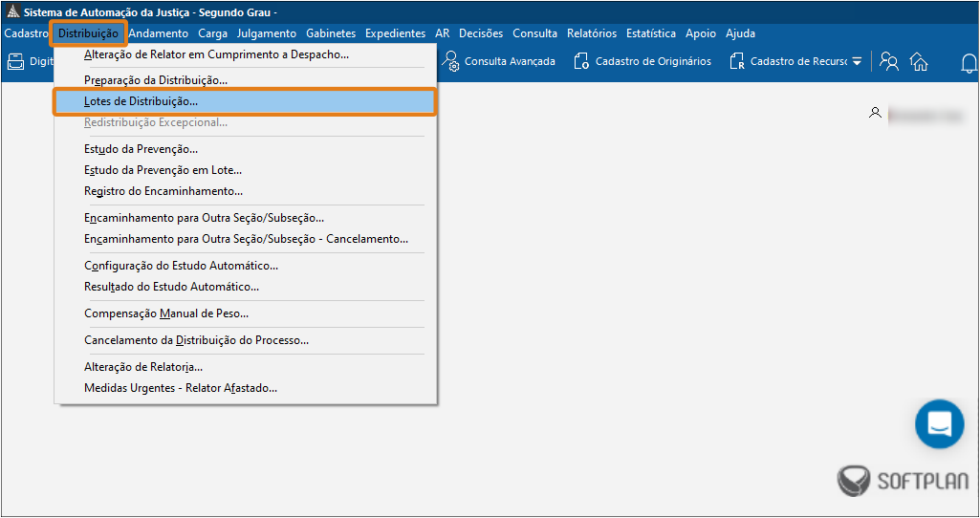Select Cancelamento da Distribuição do Processo
980x518 pixels.
[x=246, y=340]
